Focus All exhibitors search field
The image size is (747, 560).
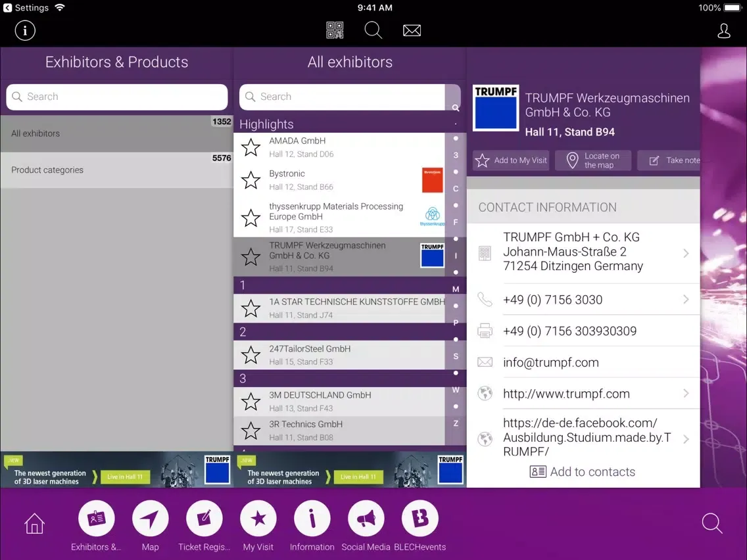tap(342, 97)
